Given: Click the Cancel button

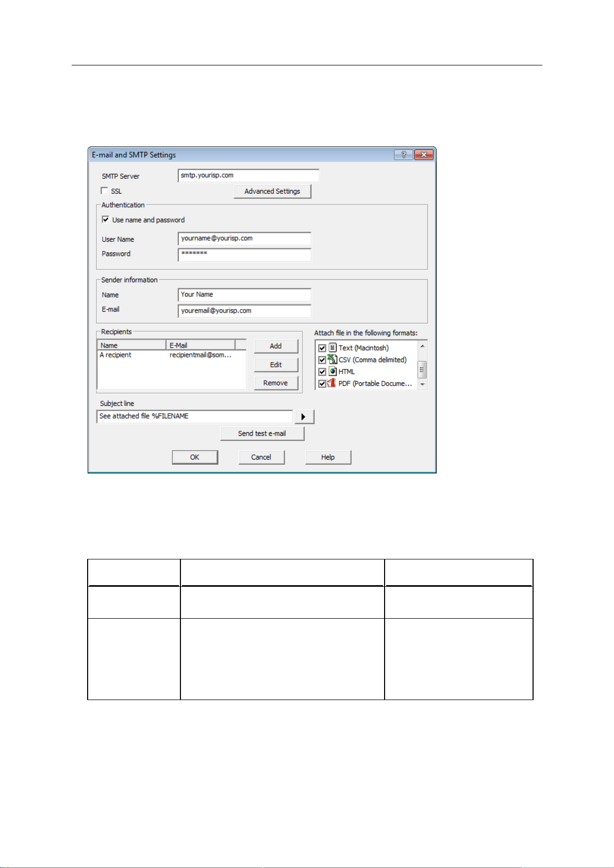Looking at the screenshot, I should coord(261,457).
